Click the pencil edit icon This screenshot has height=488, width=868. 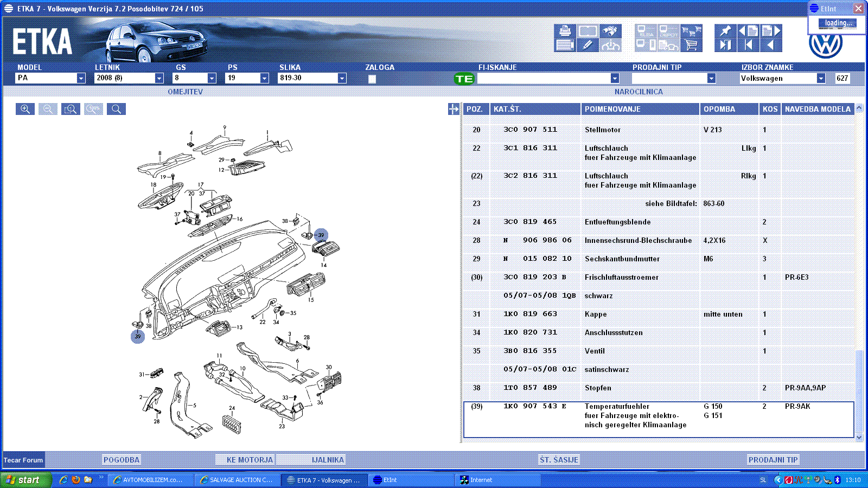point(588,45)
